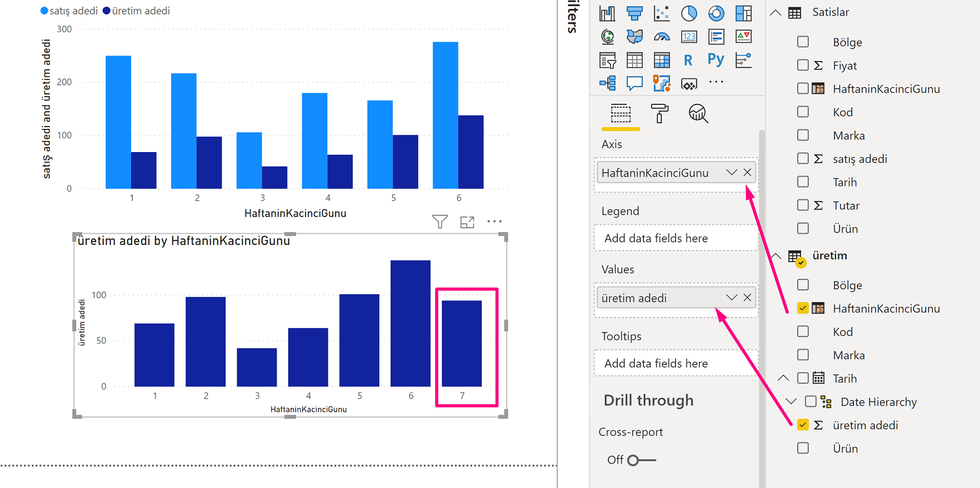Image resolution: width=980 pixels, height=488 pixels.
Task: Click üretim adedi legend item in top chart
Action: tap(137, 11)
